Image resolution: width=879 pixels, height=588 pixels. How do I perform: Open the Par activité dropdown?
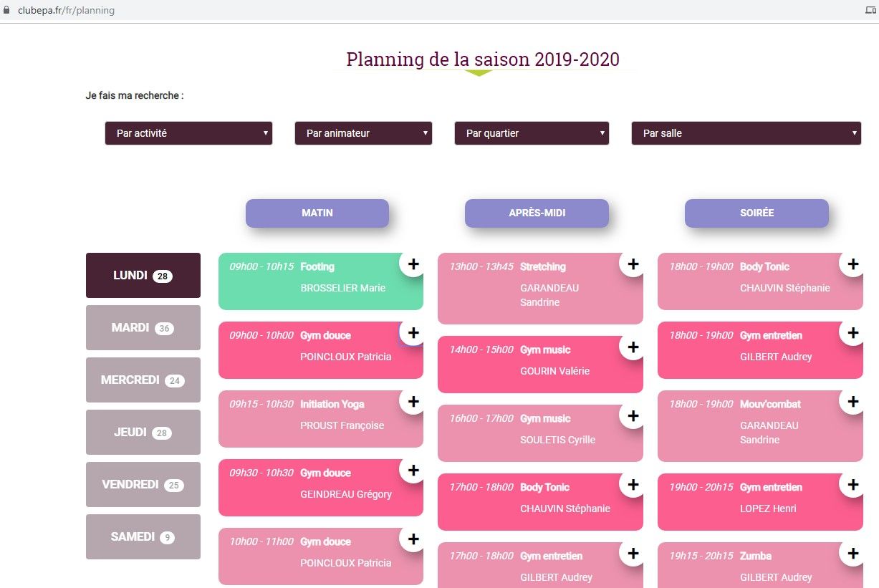188,133
